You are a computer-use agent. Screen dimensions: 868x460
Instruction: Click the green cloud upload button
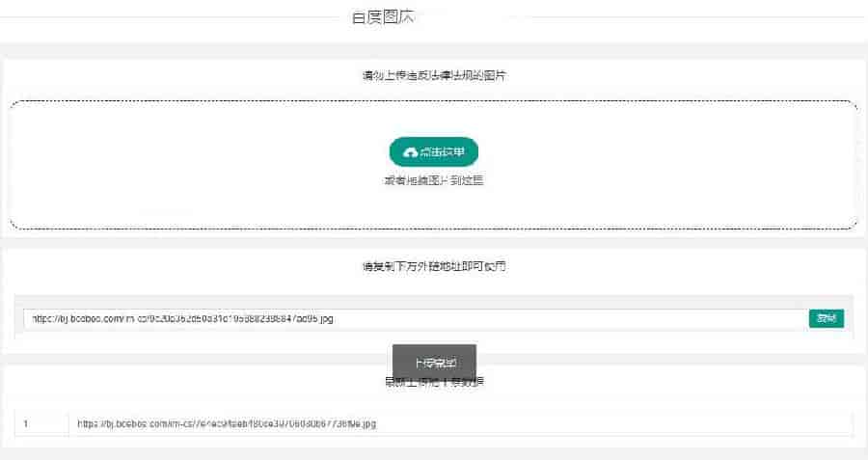[433, 151]
